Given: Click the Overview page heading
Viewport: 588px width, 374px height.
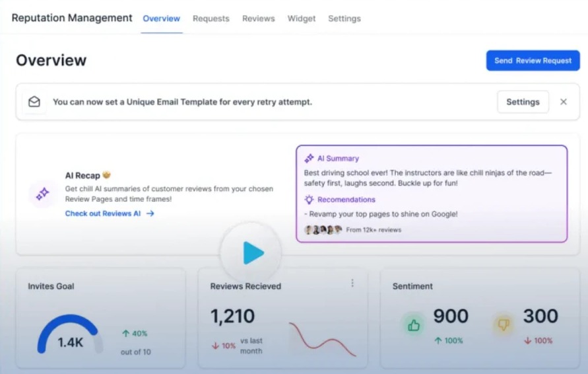Looking at the screenshot, I should 51,60.
